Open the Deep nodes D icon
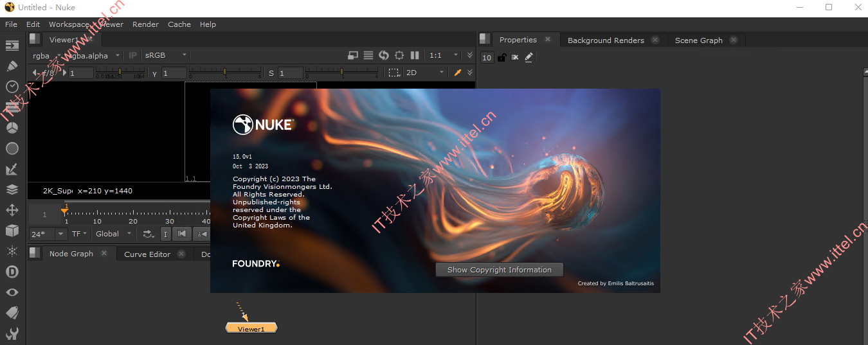Viewport: 868px width, 345px height. (12, 272)
